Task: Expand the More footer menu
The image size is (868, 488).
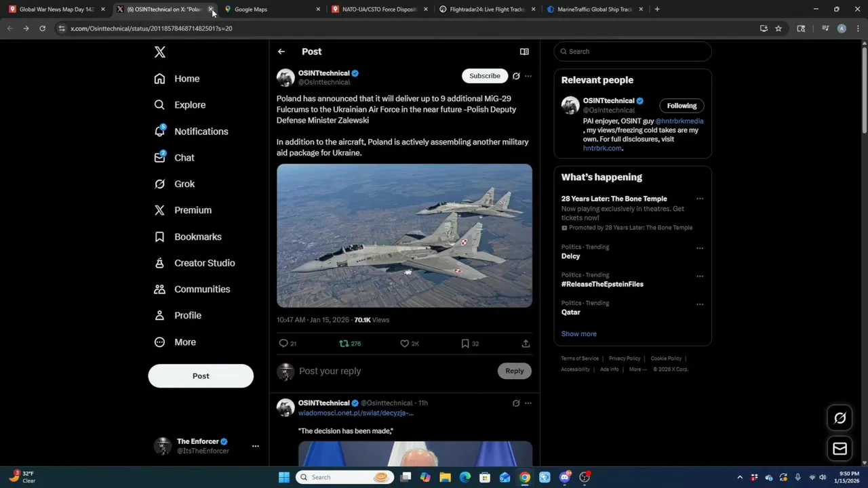Action: click(x=637, y=369)
